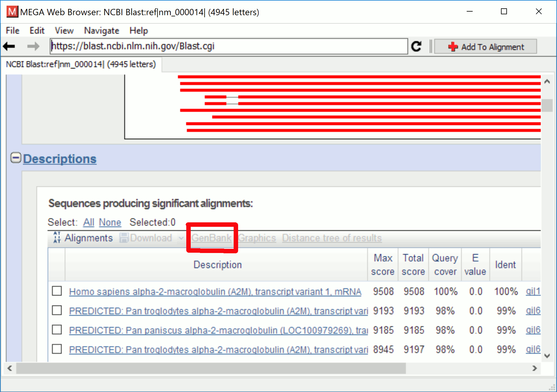Click the horizontal scrollbar right arrow
This screenshot has height=392, width=557.
[535, 368]
